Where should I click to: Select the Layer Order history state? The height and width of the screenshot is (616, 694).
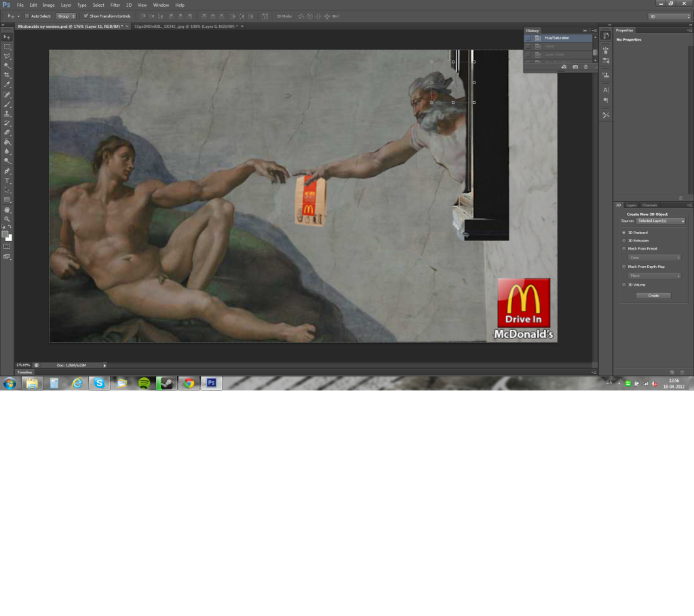(558, 55)
